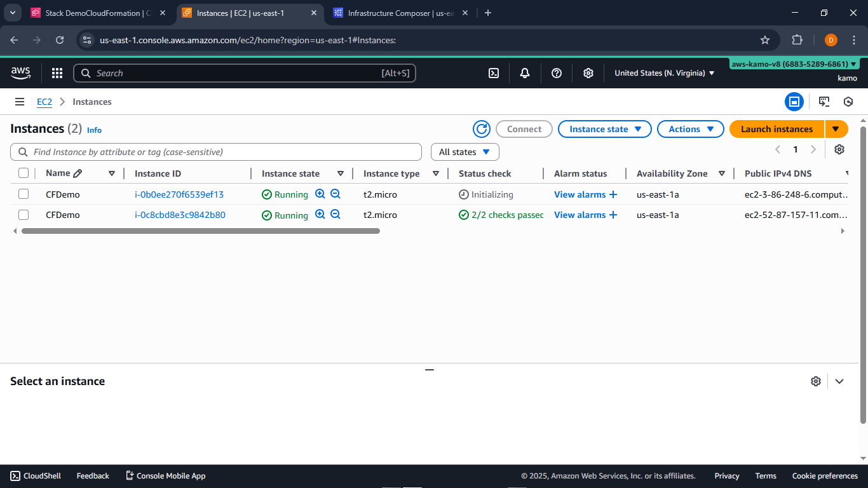The image size is (868, 488).
Task: Select the checkbox for instance i-0c8cbd8e3c9842b80
Action: pyautogui.click(x=24, y=215)
